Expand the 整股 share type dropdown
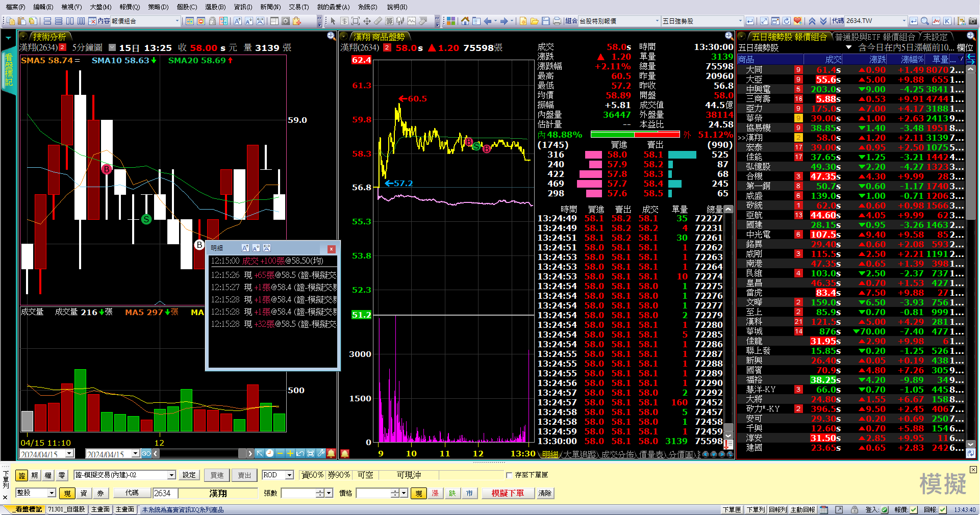Viewport: 980px width, 515px height. pyautogui.click(x=52, y=493)
